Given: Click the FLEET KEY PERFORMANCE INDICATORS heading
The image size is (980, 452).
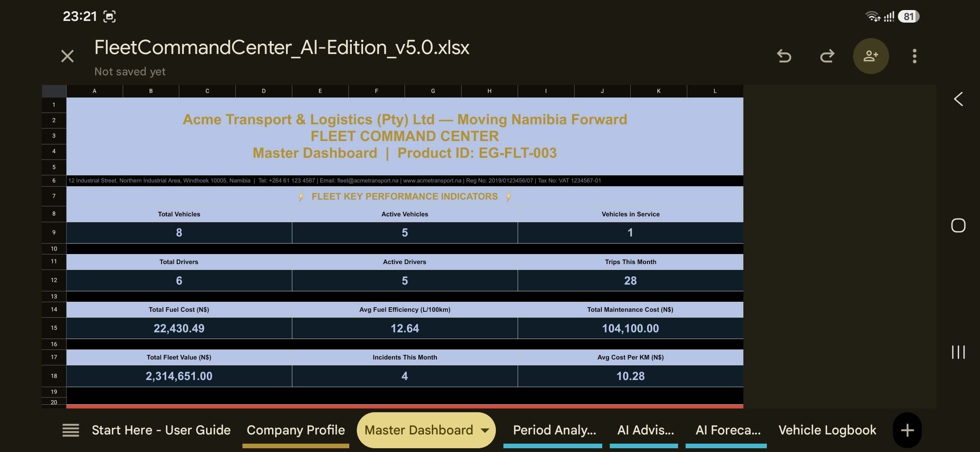Looking at the screenshot, I should click(405, 196).
